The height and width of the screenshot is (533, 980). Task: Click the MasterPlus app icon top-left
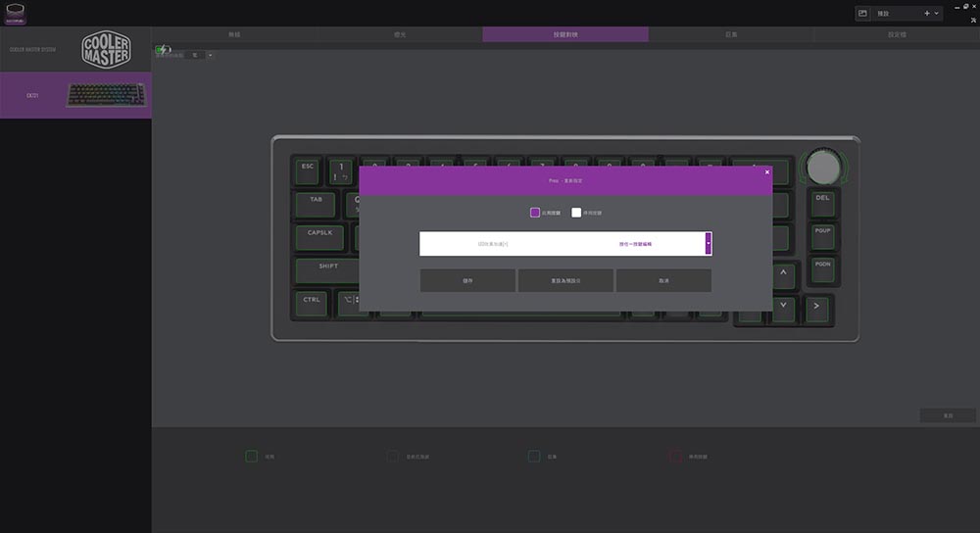(x=15, y=13)
